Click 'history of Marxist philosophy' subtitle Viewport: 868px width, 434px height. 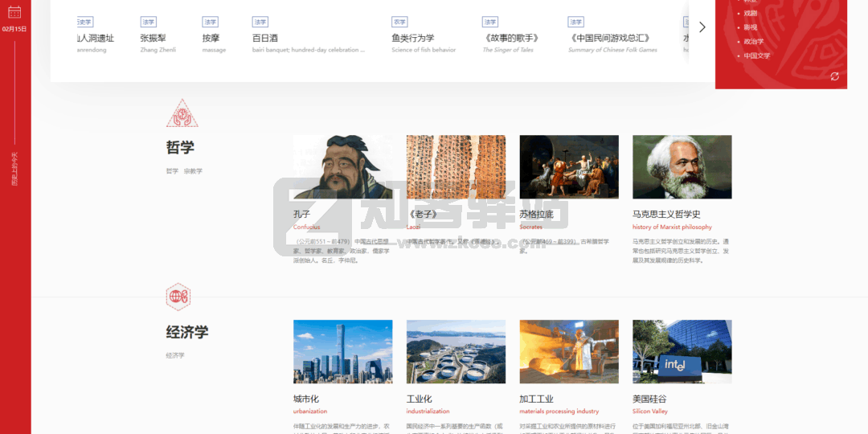[x=672, y=227]
